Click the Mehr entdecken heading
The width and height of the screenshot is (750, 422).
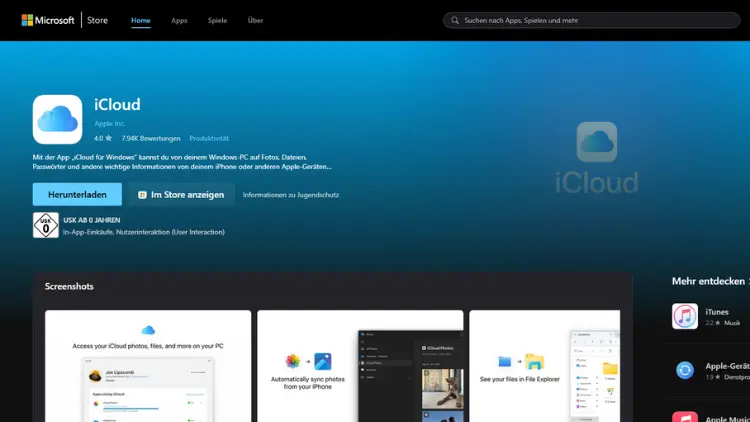(x=708, y=281)
